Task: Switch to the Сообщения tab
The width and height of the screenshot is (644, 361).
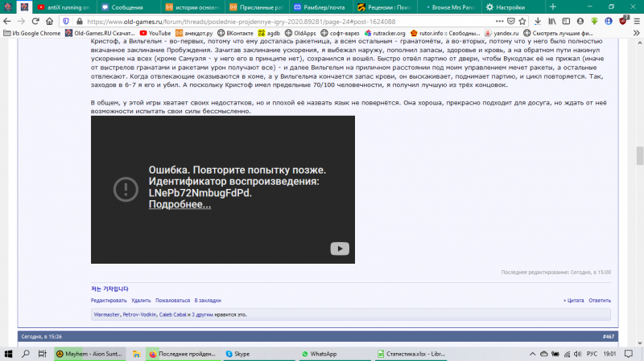Action: (128, 7)
